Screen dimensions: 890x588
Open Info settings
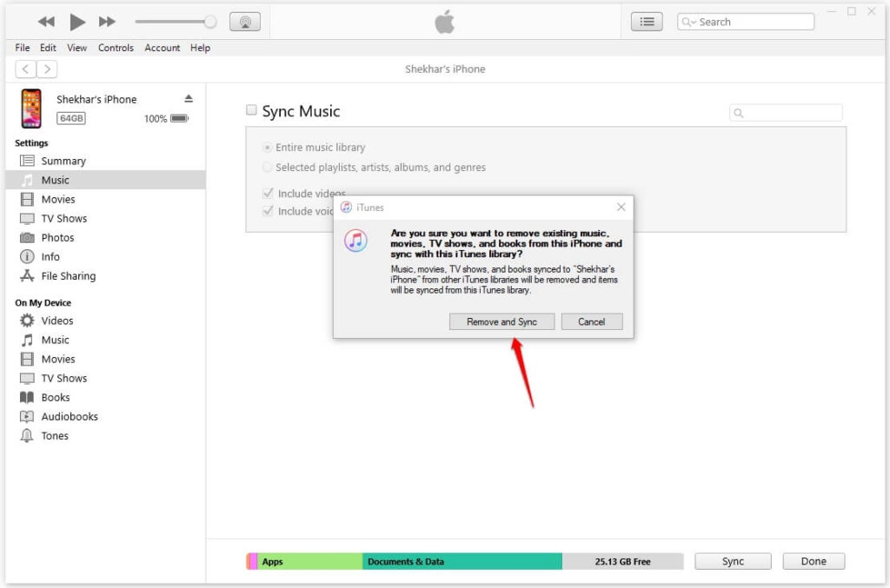[105, 257]
